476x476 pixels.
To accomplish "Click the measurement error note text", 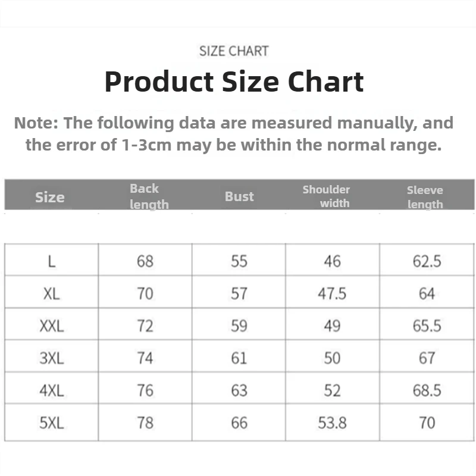I will (234, 134).
